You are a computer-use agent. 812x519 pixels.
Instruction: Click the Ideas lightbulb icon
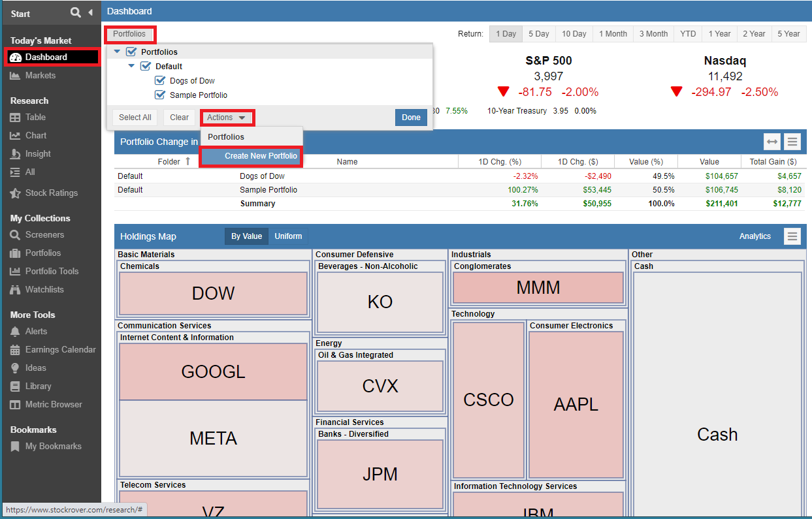tap(16, 368)
